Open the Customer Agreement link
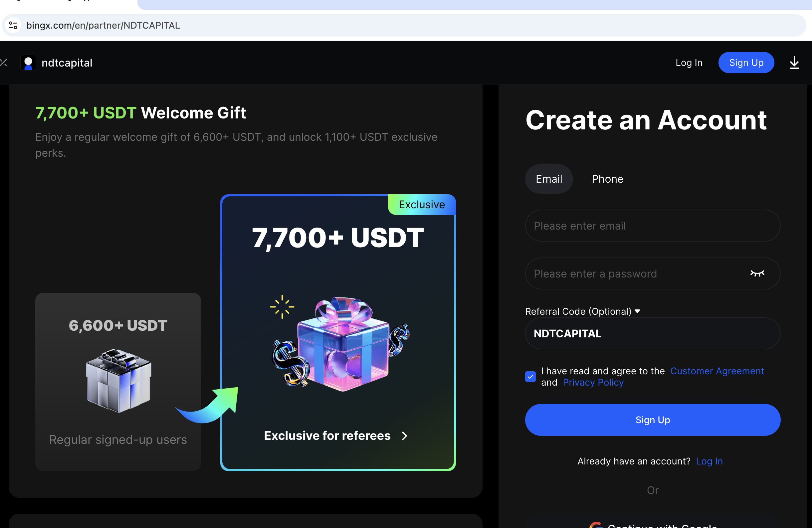812x528 pixels. (717, 371)
